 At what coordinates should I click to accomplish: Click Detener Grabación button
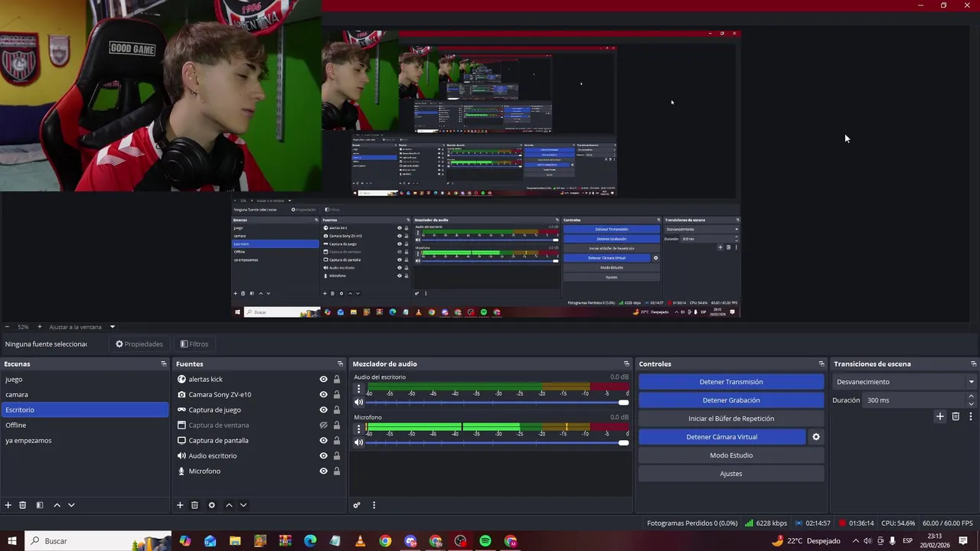coord(731,400)
